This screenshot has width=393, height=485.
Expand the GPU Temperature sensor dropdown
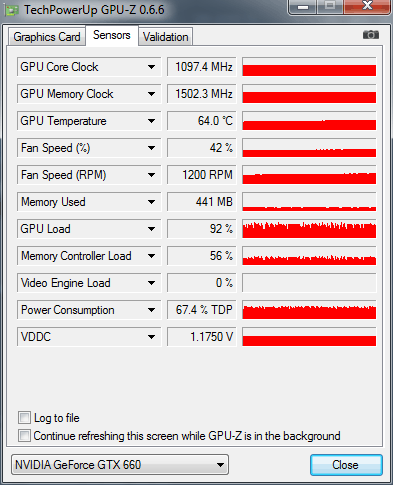click(151, 121)
